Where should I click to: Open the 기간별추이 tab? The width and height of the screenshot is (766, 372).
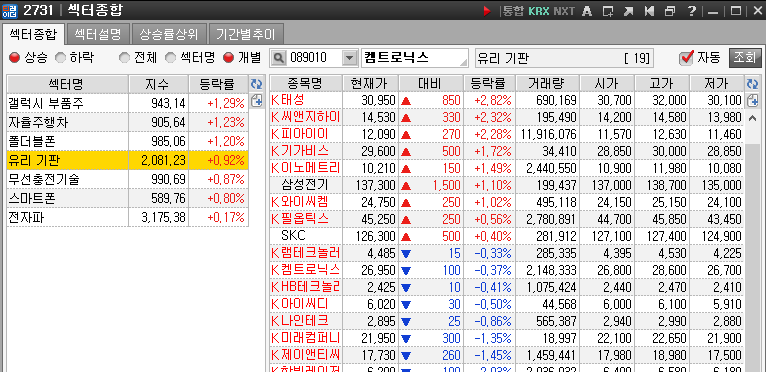(246, 35)
